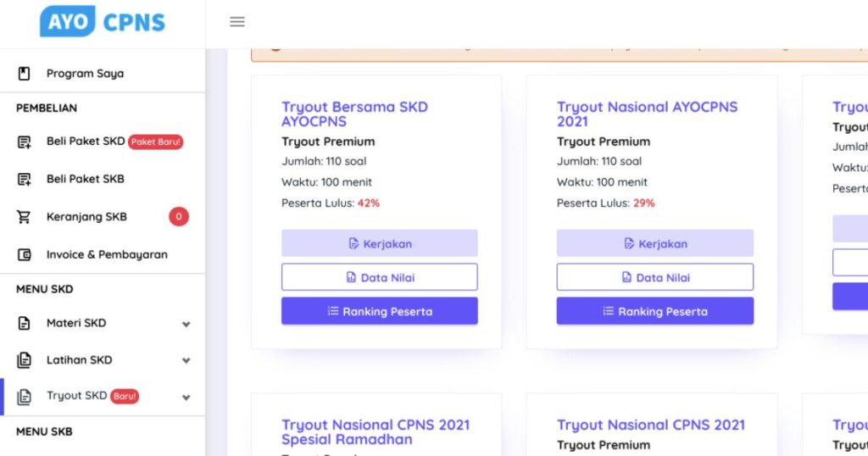Click the Program Saya book icon
The image size is (868, 456).
click(x=25, y=74)
